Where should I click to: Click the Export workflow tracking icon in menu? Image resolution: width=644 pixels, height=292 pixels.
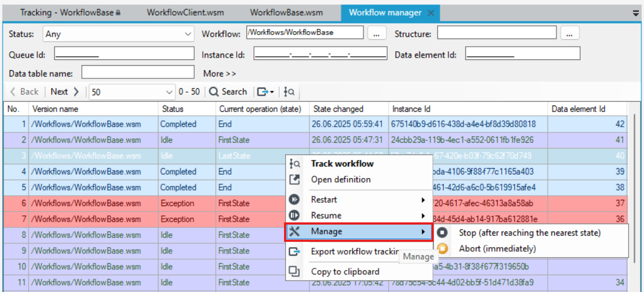pyautogui.click(x=294, y=251)
